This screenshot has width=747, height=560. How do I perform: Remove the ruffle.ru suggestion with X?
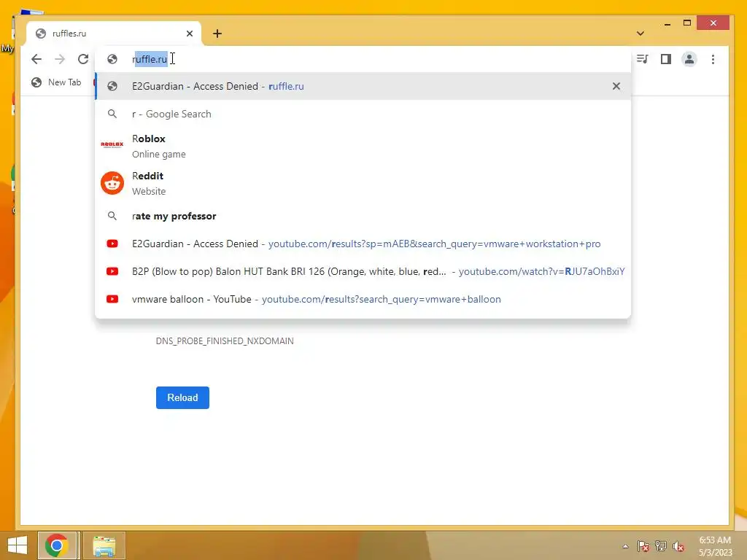[x=616, y=86]
